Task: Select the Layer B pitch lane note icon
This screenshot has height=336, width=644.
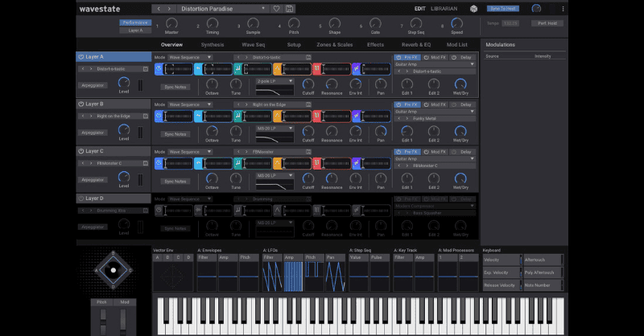Action: (237, 116)
